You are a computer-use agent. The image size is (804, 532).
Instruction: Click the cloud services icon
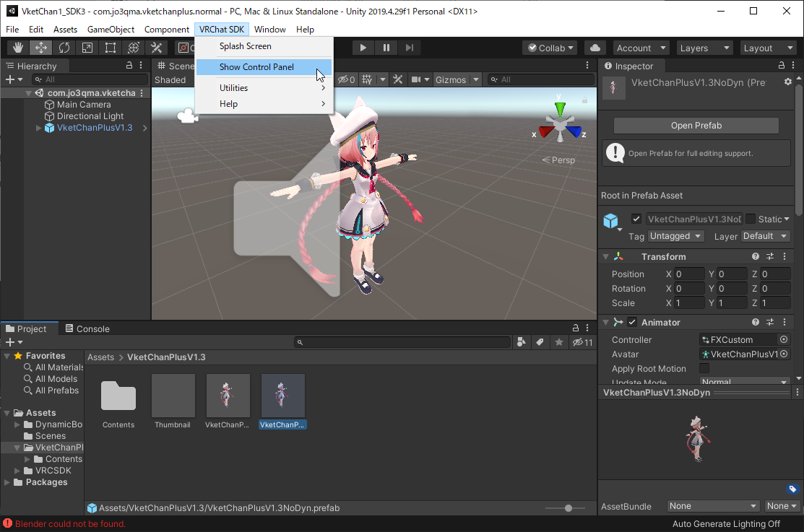point(595,48)
